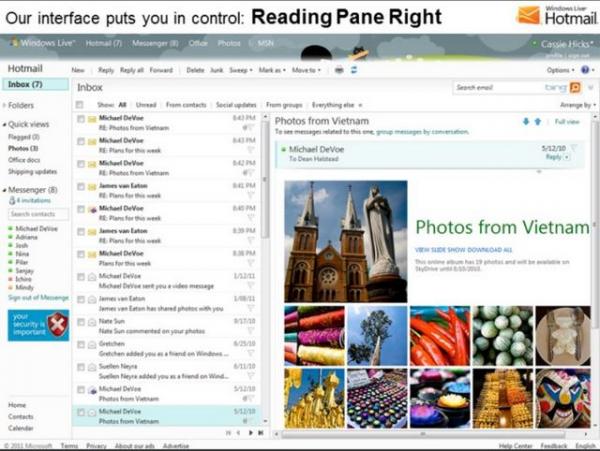Viewport: 600px width, 451px height.
Task: Click the next page arrow in message list
Action: tap(251, 433)
